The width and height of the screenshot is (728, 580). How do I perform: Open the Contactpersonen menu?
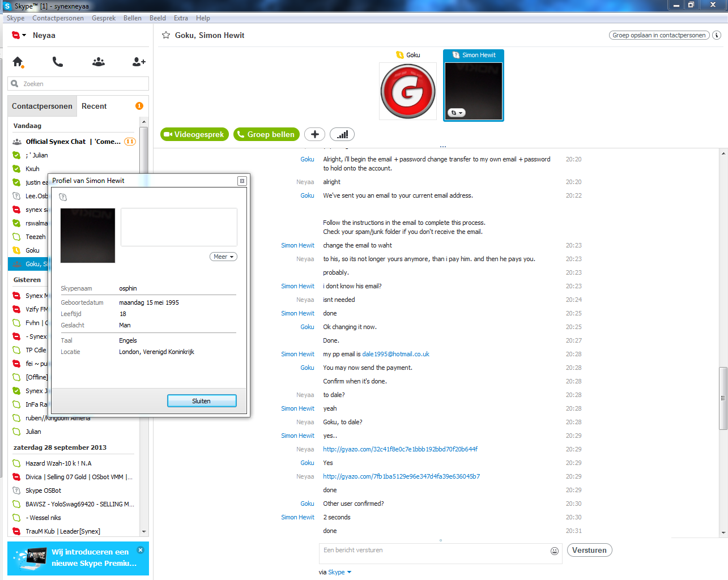[58, 18]
